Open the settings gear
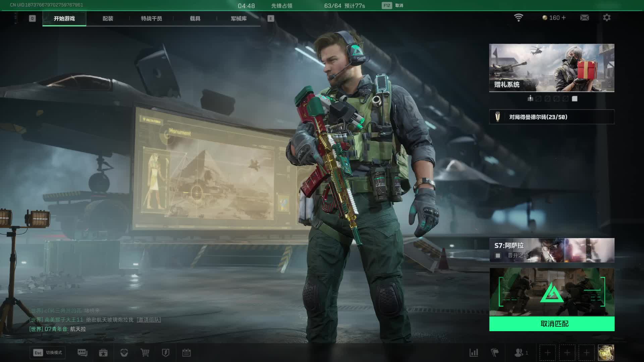644x362 pixels. coord(606,18)
